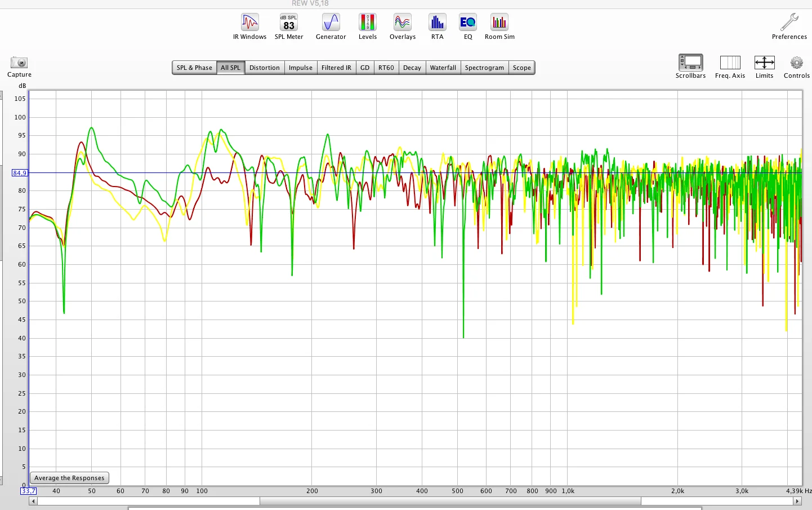Viewport: 812px width, 510px height.
Task: Click Average the Responses button
Action: [x=69, y=478]
